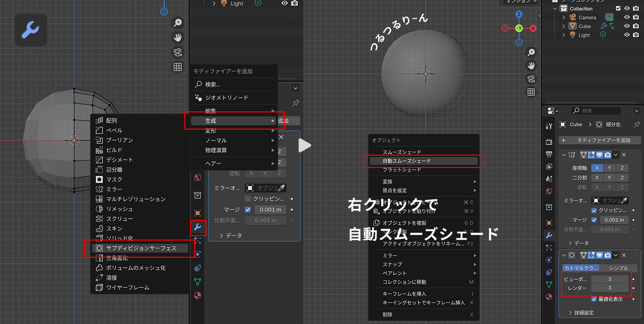Click モディファイアーを追加 button in right panel
Image resolution: width=644 pixels, height=324 pixels.
(x=599, y=140)
